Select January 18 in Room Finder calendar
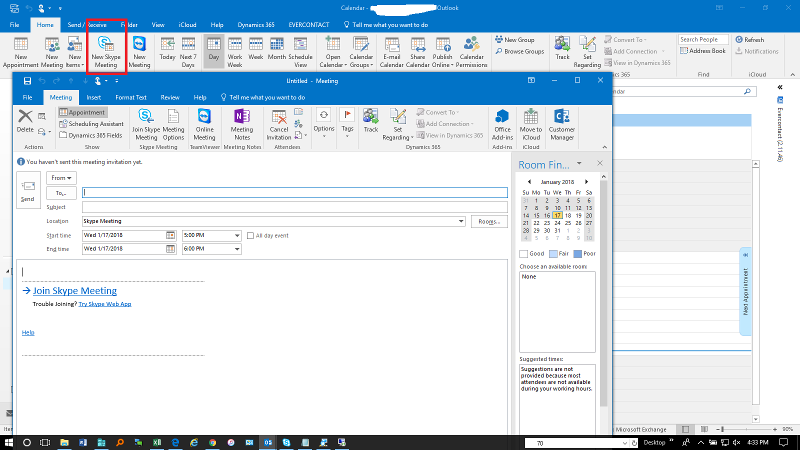800x450 pixels. click(x=568, y=215)
